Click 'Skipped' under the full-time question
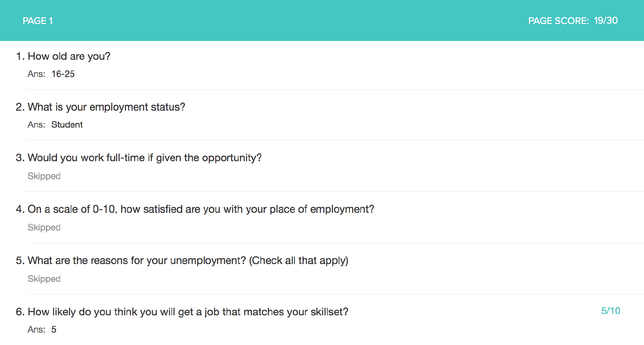The height and width of the screenshot is (345, 644). point(44,176)
